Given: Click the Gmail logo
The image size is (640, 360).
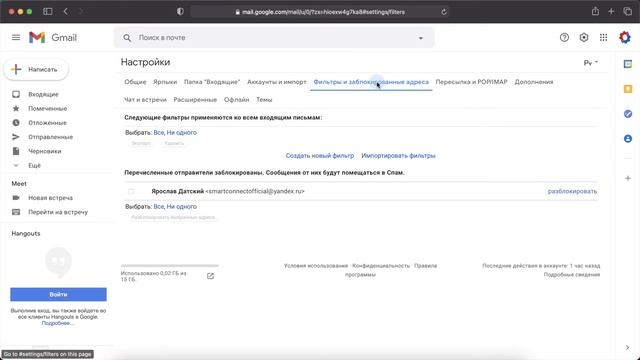Looking at the screenshot, I should pyautogui.click(x=53, y=38).
